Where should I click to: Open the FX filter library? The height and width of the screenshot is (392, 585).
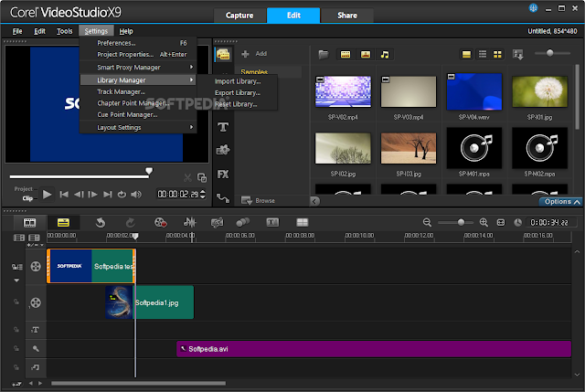coord(223,175)
